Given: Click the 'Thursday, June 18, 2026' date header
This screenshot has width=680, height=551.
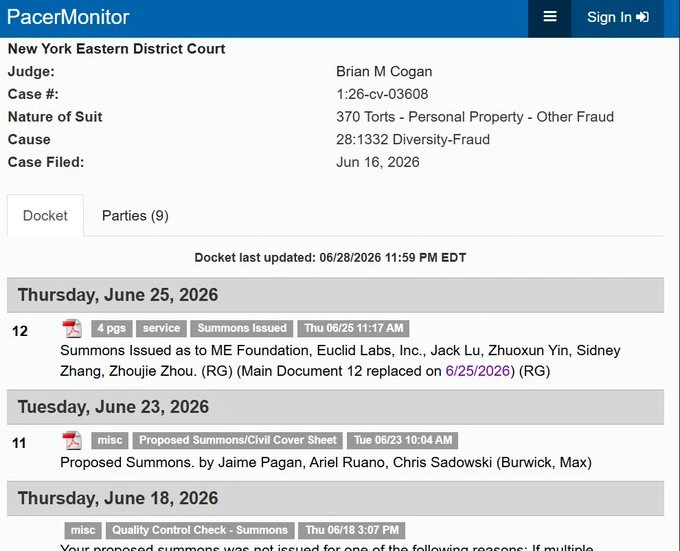Looking at the screenshot, I should click(335, 498).
